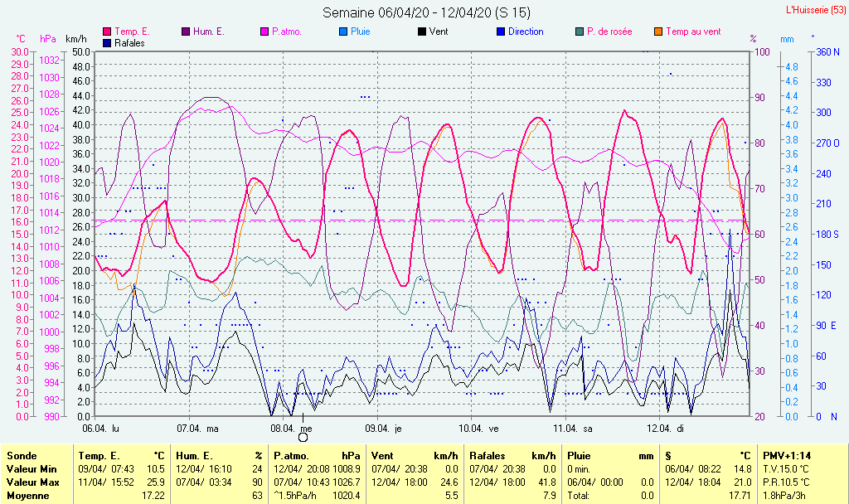Click the 'mm' unit label above the rain axis
The image size is (849, 504).
(787, 39)
